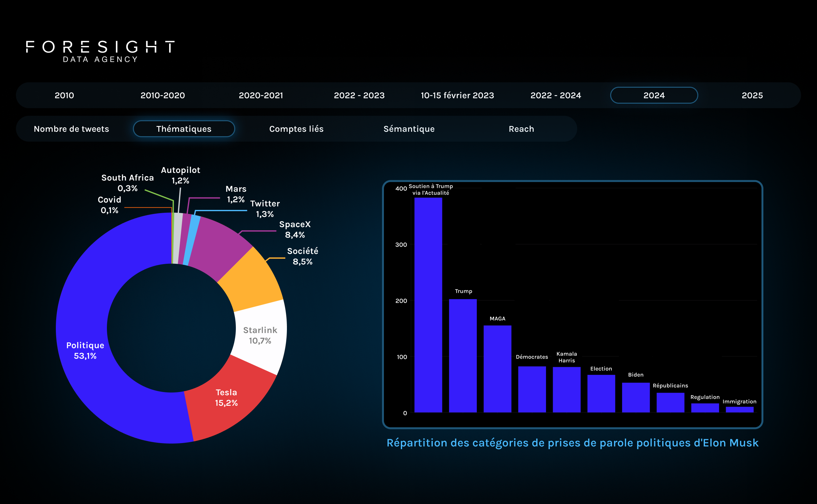The height and width of the screenshot is (504, 817).
Task: Click the SpaceX 8,4% label
Action: click(295, 229)
